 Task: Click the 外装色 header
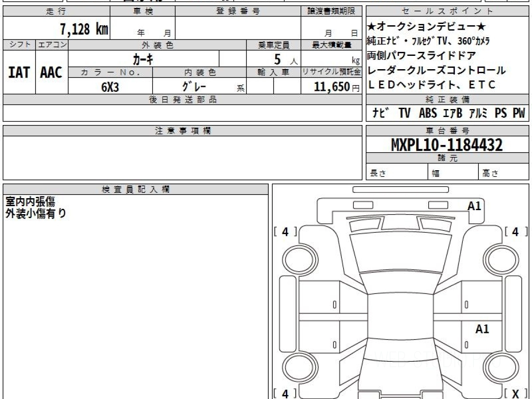tap(157, 45)
